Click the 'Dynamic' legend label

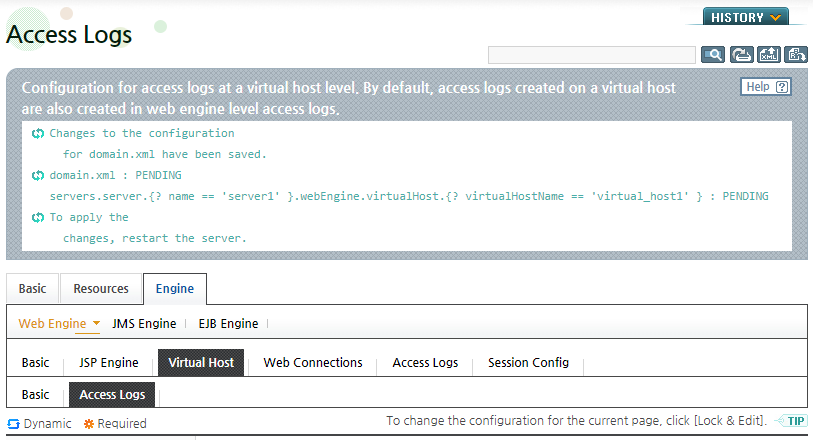[47, 423]
